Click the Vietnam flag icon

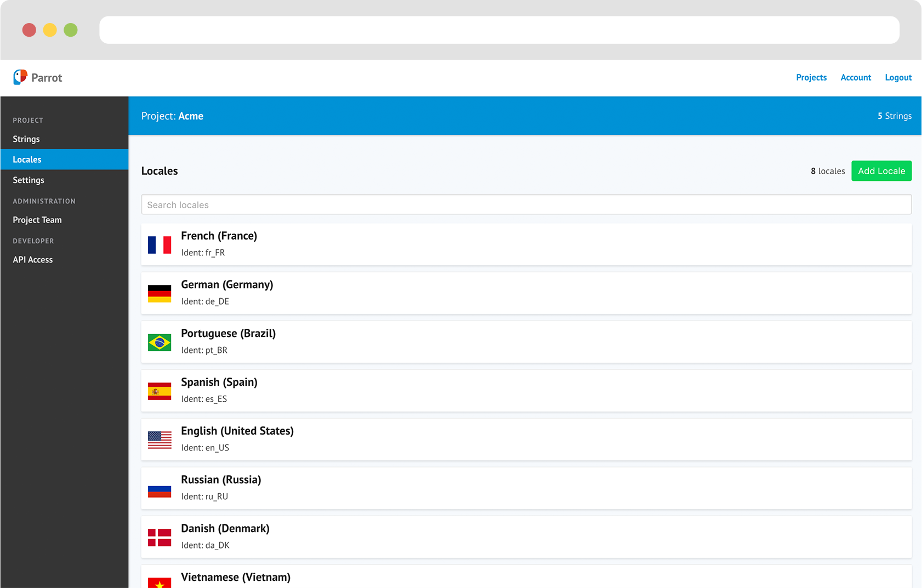(160, 583)
